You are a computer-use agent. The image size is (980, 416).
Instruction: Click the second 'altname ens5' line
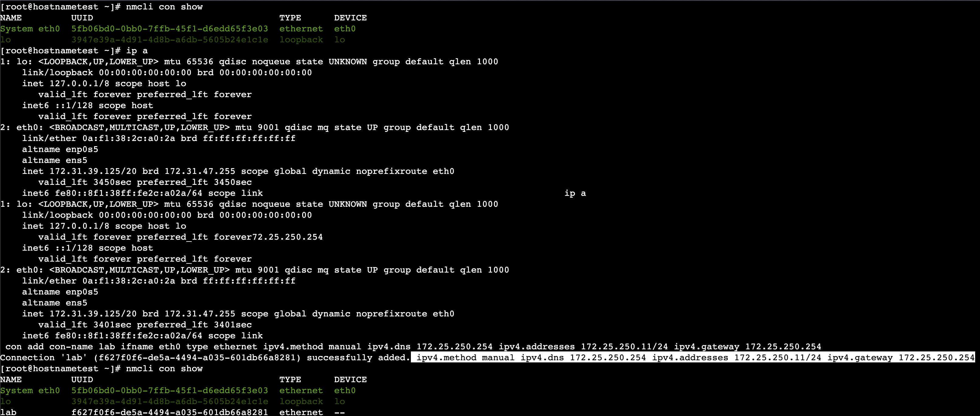(54, 303)
